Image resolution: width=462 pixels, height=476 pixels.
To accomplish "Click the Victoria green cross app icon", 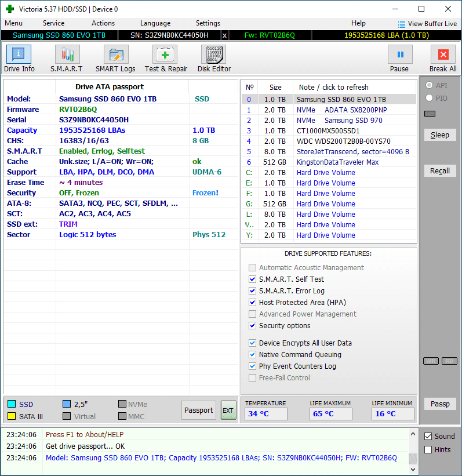I will coord(10,9).
